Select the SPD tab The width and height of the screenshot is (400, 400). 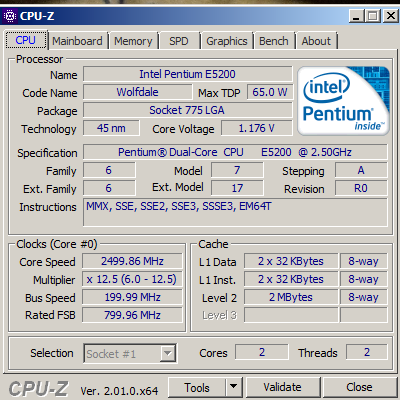(x=179, y=41)
